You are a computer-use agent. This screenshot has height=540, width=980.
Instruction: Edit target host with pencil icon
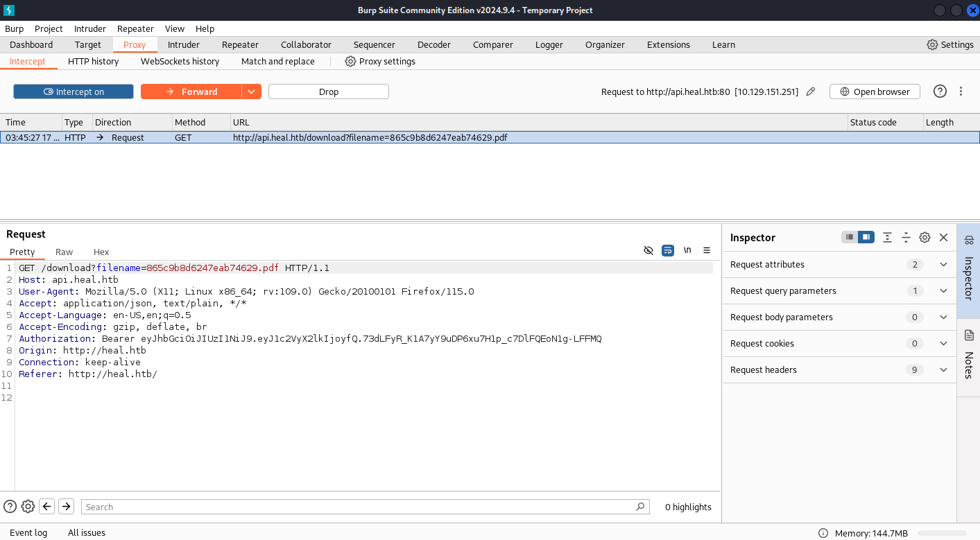point(811,92)
